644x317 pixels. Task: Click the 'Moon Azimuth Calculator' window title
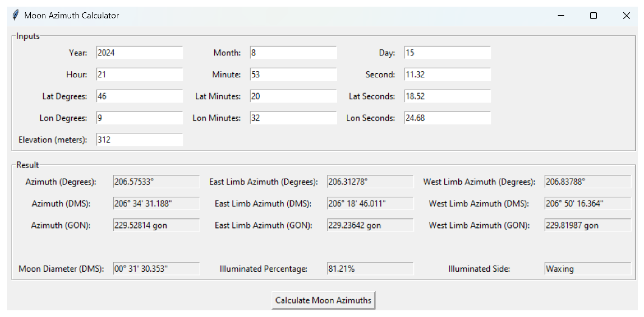(x=71, y=15)
